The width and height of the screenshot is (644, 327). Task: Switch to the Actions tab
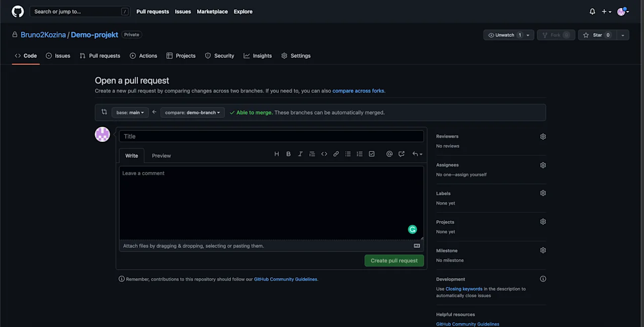tap(143, 56)
